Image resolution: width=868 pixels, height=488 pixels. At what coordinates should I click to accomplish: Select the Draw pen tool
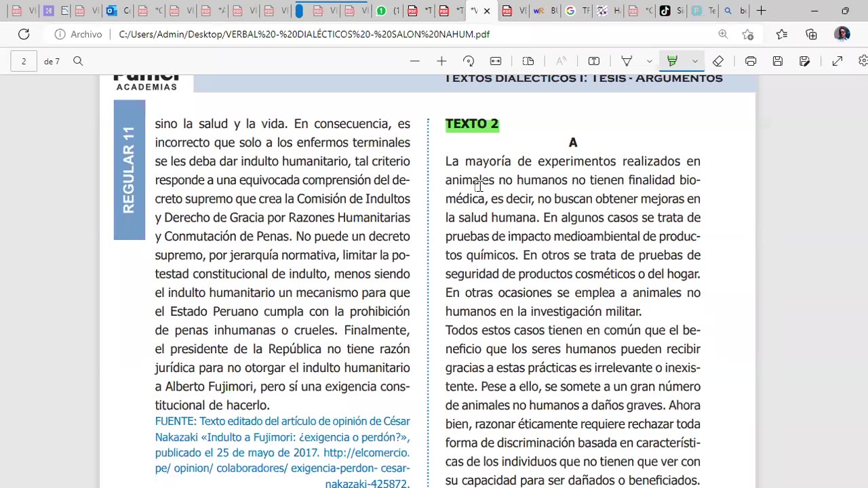pyautogui.click(x=627, y=61)
